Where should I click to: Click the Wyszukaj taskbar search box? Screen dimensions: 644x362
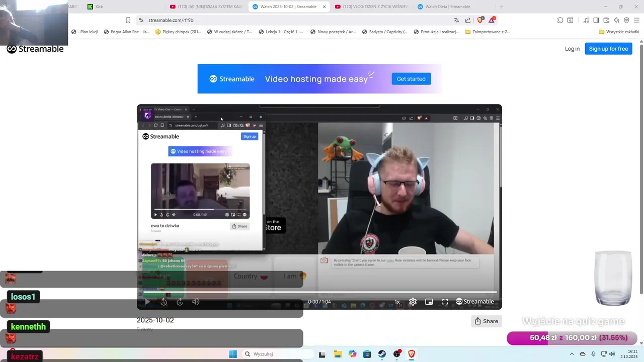[x=277, y=354]
